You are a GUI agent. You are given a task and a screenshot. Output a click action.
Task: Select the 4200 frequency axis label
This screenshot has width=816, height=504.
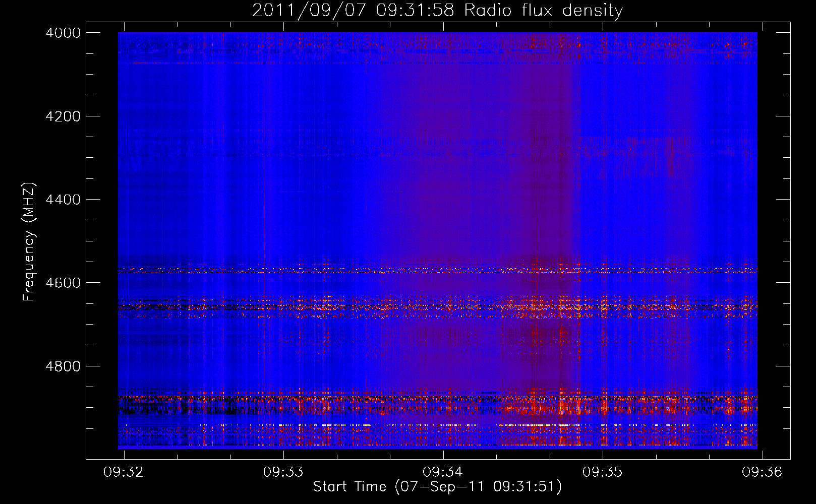click(63, 116)
